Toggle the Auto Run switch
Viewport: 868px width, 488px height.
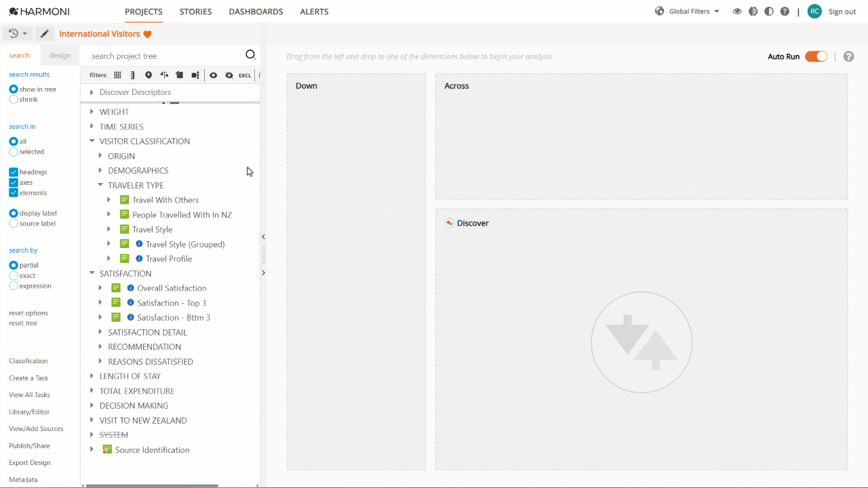tap(816, 56)
